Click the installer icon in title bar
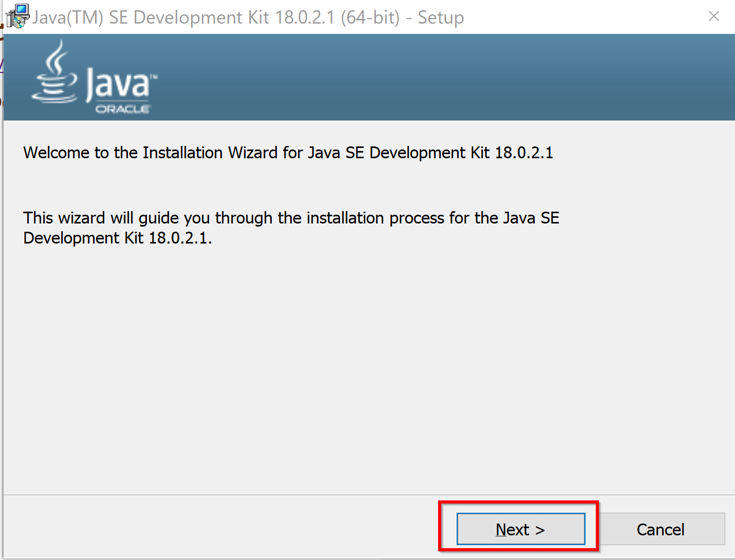 click(17, 16)
